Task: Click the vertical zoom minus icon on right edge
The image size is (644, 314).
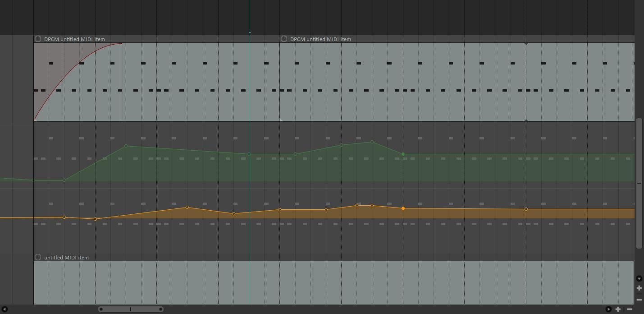Action: pyautogui.click(x=639, y=299)
